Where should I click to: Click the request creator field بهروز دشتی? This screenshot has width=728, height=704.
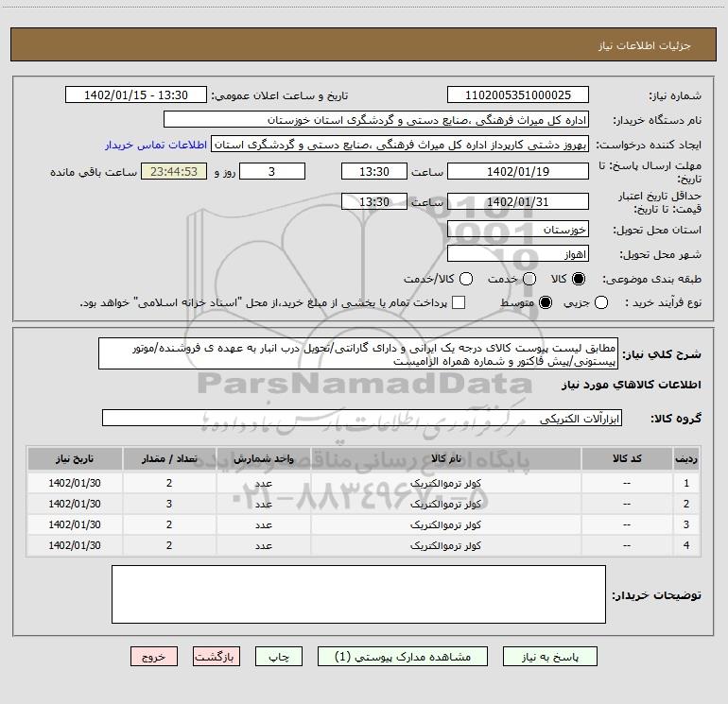[400, 145]
